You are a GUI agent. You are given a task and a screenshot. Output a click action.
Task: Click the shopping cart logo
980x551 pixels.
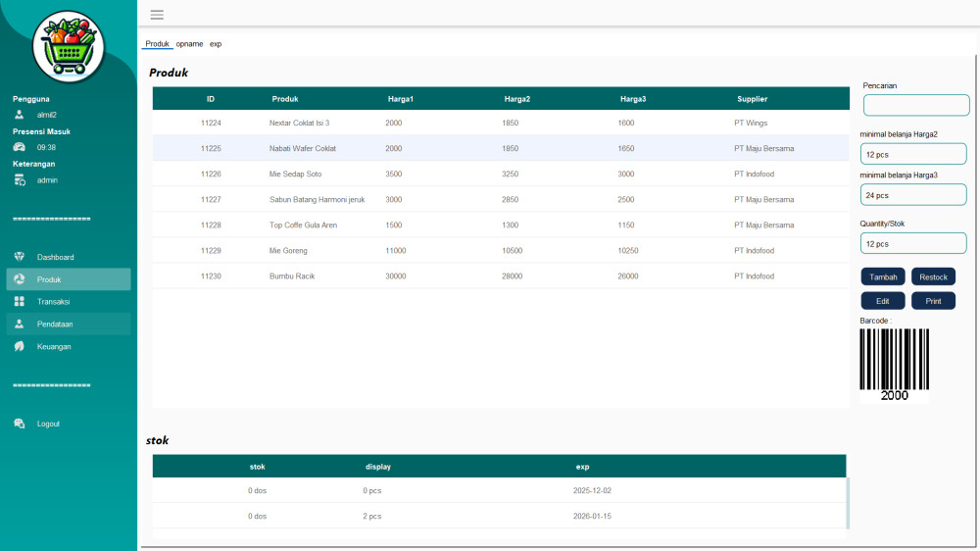(x=69, y=46)
